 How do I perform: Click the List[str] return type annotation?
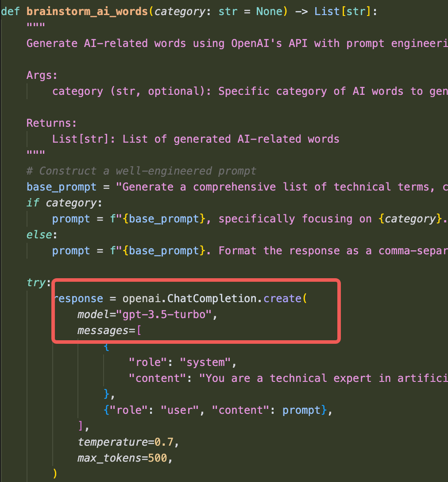342,11
